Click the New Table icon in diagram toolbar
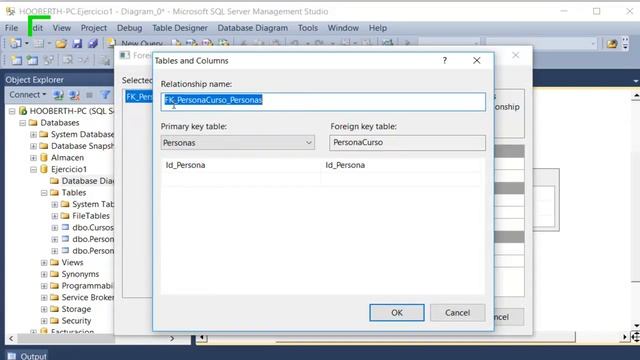Screen dimensions: 640x360 point(16,60)
